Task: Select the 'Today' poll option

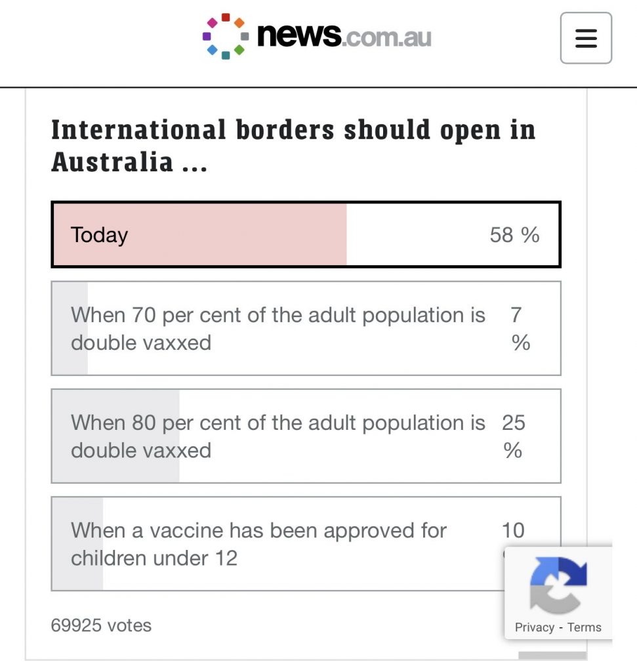Action: [306, 234]
